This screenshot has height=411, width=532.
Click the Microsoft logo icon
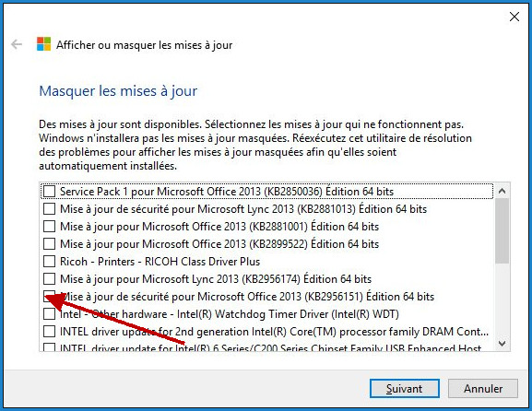[x=43, y=44]
